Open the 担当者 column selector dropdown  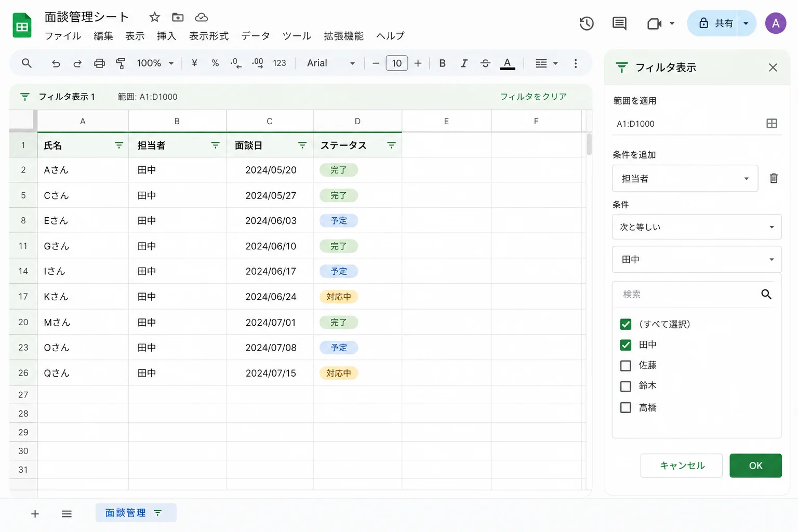pos(685,178)
